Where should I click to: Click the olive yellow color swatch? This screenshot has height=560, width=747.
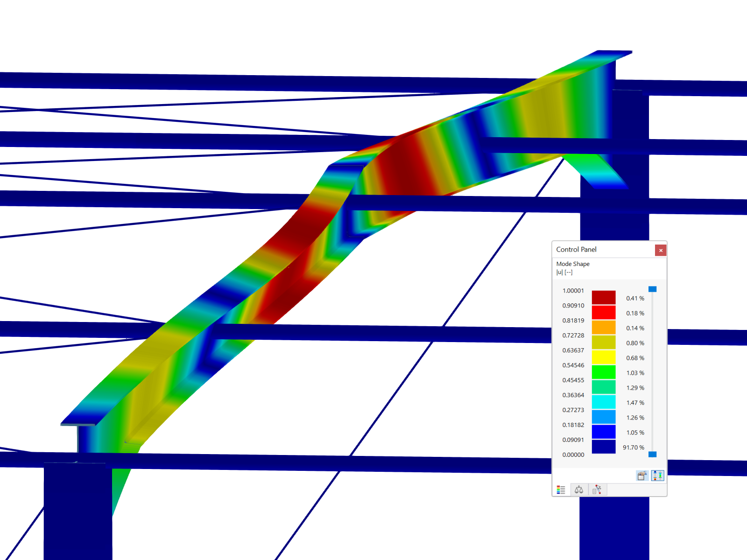604,343
